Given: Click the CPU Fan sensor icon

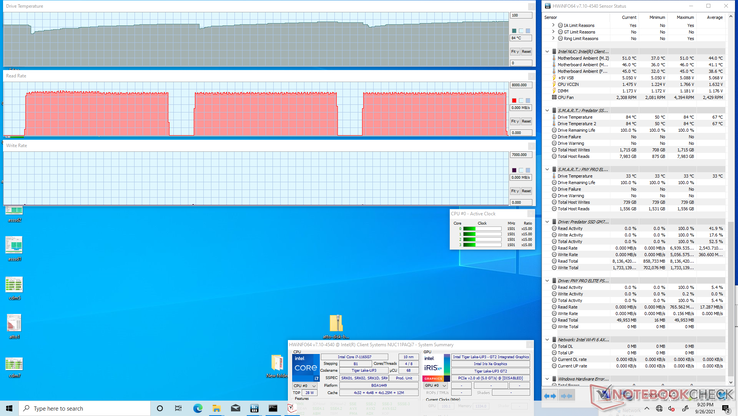Looking at the screenshot, I should [554, 97].
